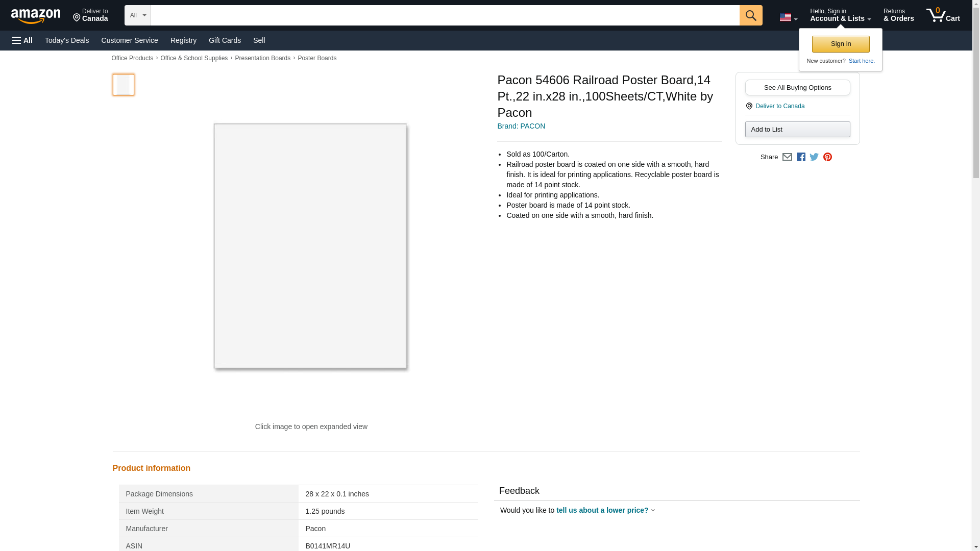Click Add to List button
Viewport: 980px width, 551px height.
click(x=797, y=129)
